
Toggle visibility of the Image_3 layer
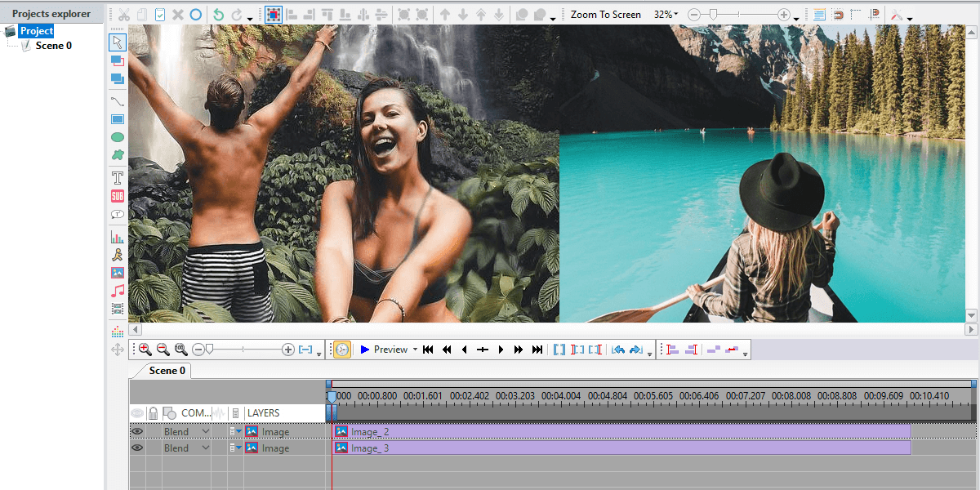coord(137,448)
